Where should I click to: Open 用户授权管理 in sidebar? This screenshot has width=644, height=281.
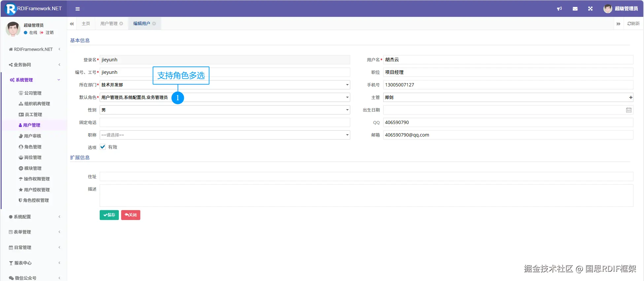(34, 190)
